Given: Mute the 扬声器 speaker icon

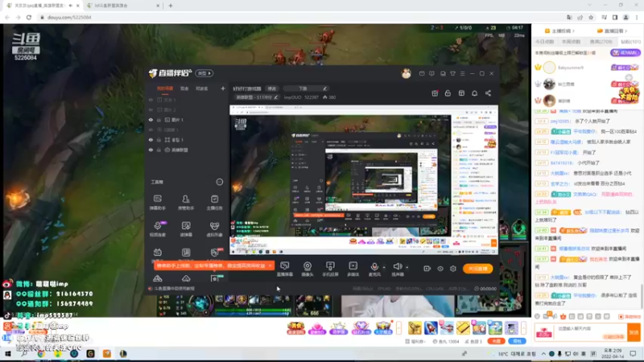Looking at the screenshot, I should 397,269.
